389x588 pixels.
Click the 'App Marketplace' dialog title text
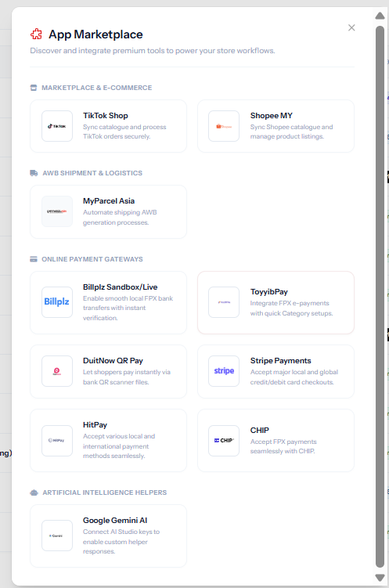(95, 34)
